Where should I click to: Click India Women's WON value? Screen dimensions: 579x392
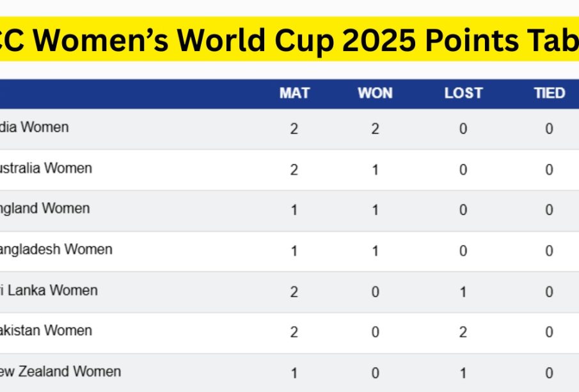coord(375,129)
